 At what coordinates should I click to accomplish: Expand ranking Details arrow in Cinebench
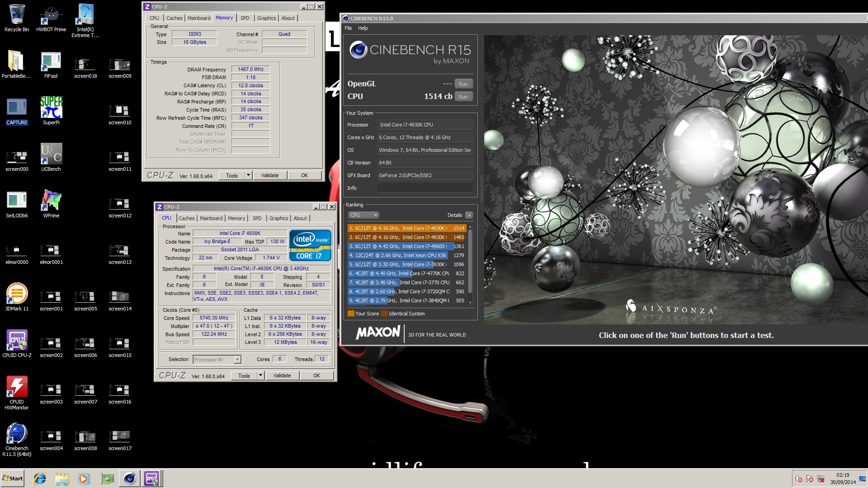point(469,215)
